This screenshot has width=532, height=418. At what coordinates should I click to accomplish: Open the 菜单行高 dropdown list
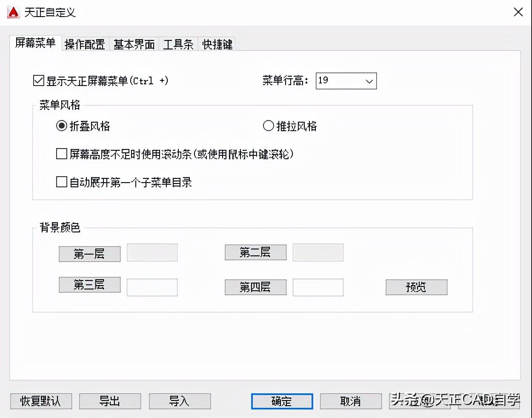(369, 81)
